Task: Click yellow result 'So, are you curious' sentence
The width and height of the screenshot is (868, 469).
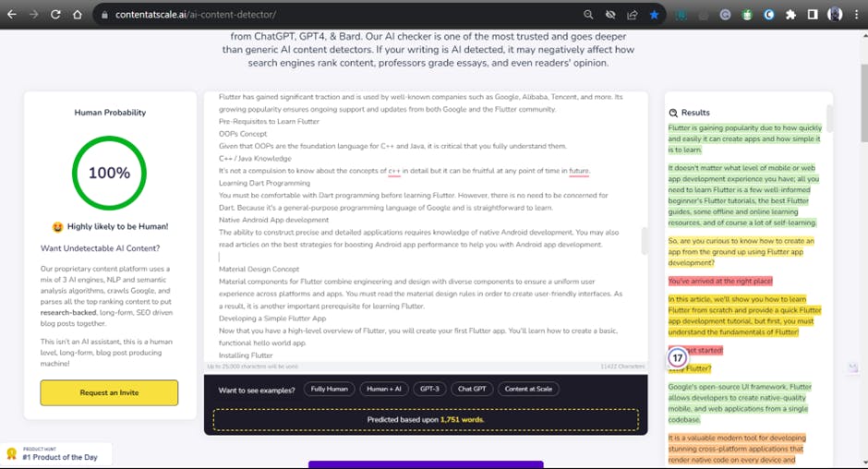Action: point(741,252)
